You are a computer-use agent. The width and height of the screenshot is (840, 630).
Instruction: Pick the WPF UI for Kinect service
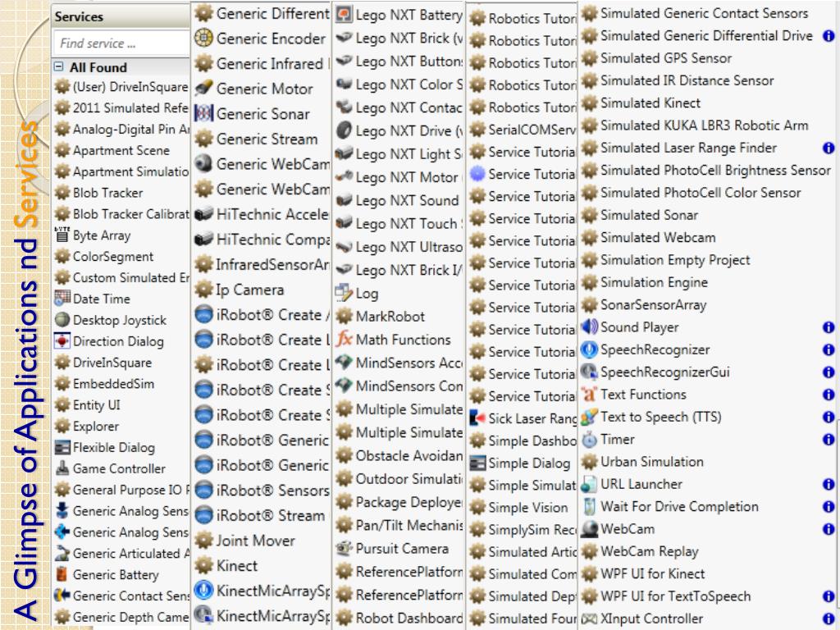[652, 573]
